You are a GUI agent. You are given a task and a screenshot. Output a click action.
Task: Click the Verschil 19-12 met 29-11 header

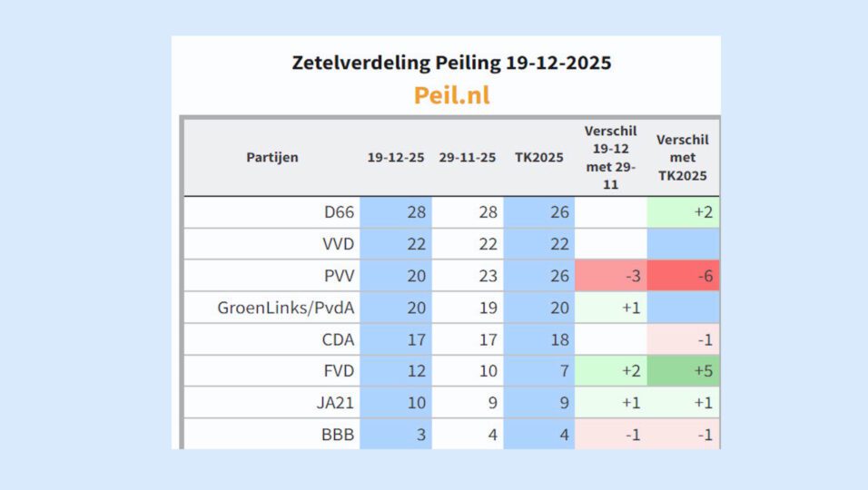point(610,157)
